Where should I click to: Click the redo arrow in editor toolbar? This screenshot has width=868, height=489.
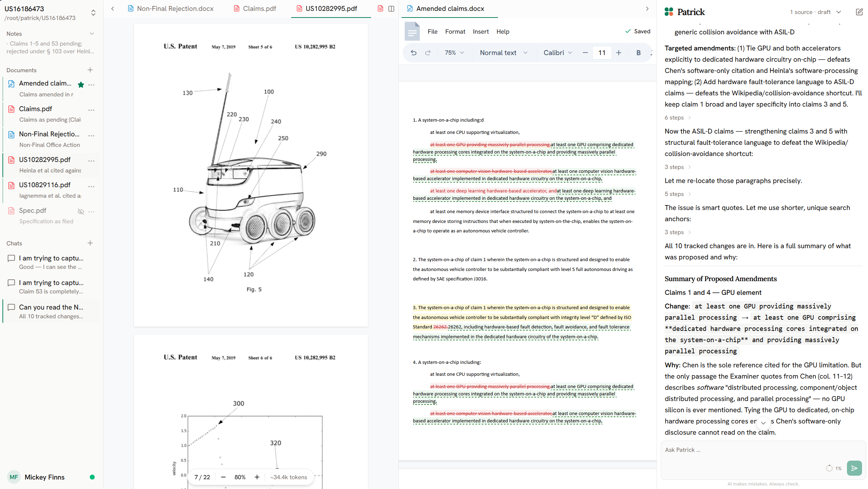(428, 53)
